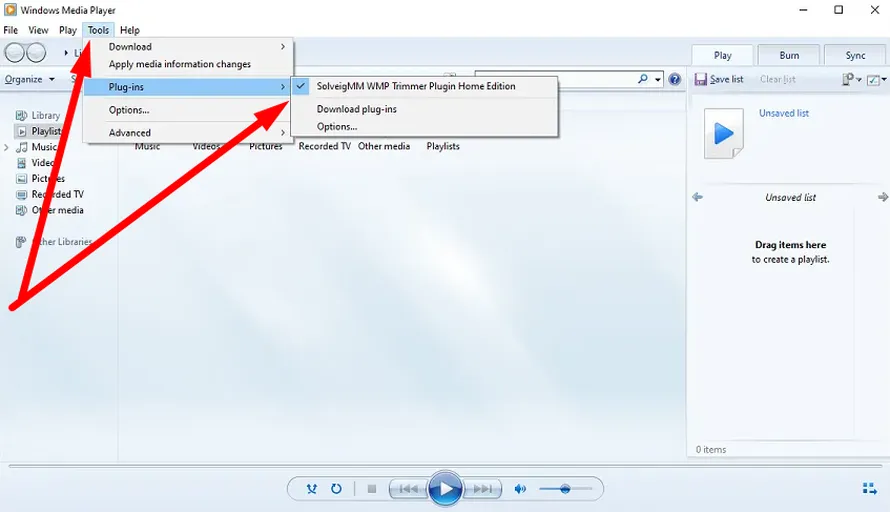
Task: Expand the Download submenu
Action: click(x=188, y=47)
